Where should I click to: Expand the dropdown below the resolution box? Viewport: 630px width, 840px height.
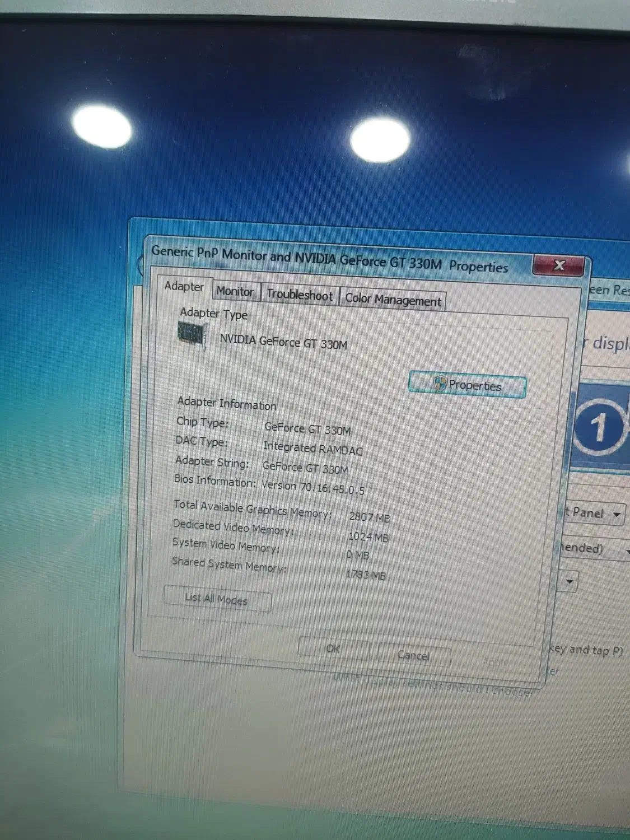pyautogui.click(x=570, y=582)
